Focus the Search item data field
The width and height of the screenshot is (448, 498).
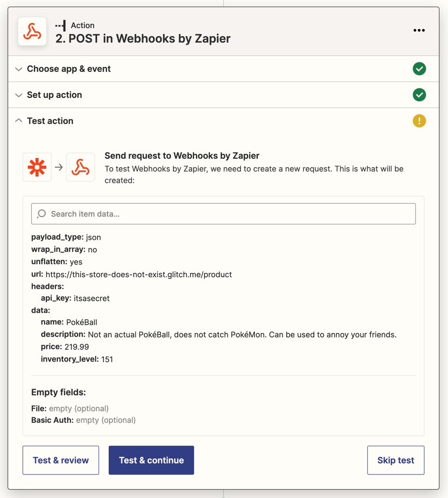224,214
